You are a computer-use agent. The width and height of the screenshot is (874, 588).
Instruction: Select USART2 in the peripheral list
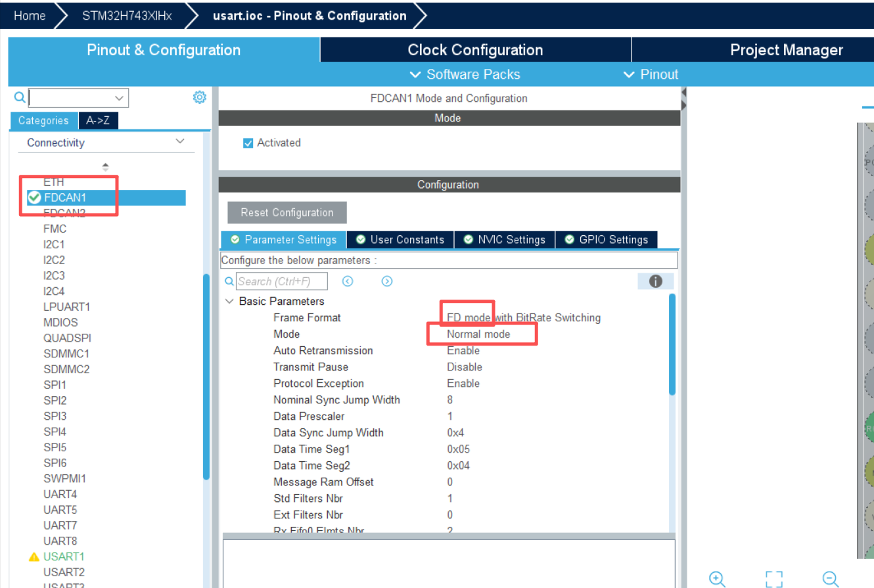point(64,572)
